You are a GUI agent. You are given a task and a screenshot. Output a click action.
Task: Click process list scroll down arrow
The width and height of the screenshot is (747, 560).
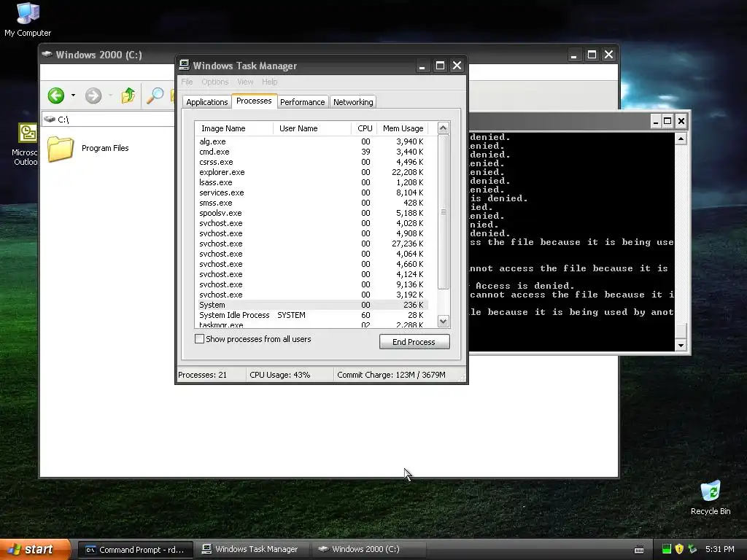click(x=443, y=322)
